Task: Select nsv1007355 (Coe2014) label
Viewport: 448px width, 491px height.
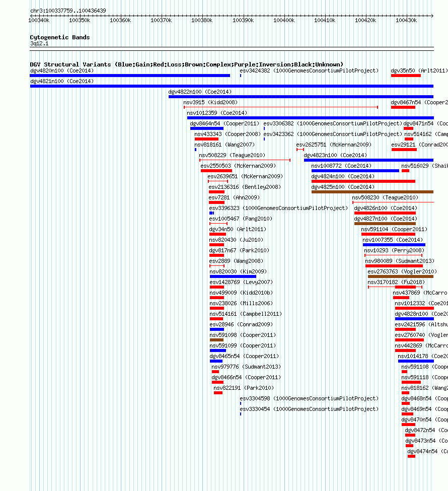Action: (x=393, y=240)
